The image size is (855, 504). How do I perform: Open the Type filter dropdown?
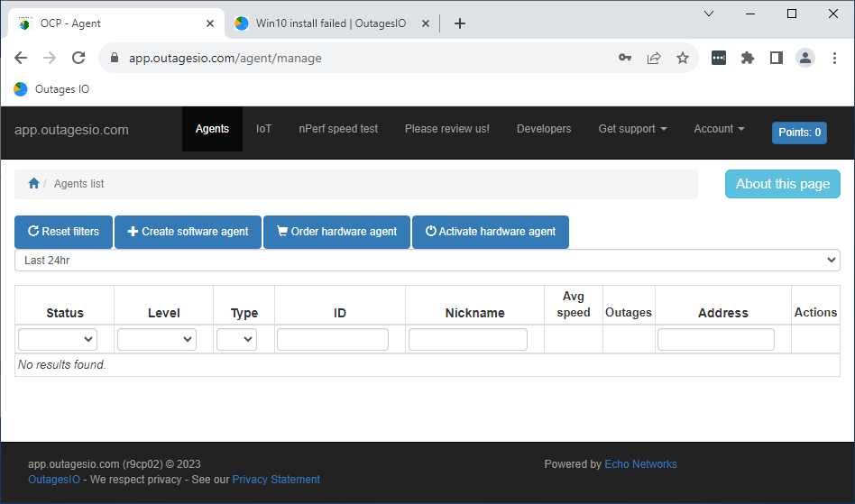(x=236, y=339)
